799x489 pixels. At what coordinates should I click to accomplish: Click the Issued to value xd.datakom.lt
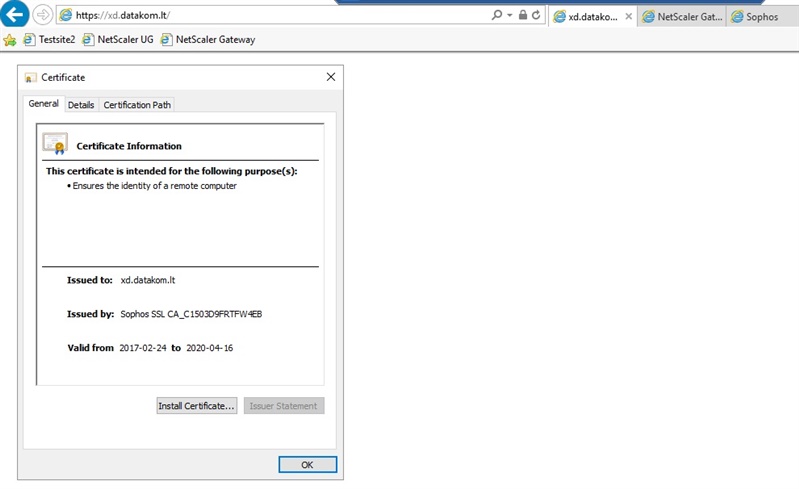tap(148, 280)
